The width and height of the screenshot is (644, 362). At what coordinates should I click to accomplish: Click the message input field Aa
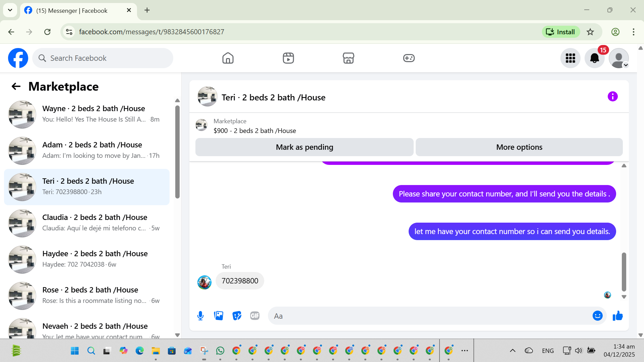(x=430, y=316)
